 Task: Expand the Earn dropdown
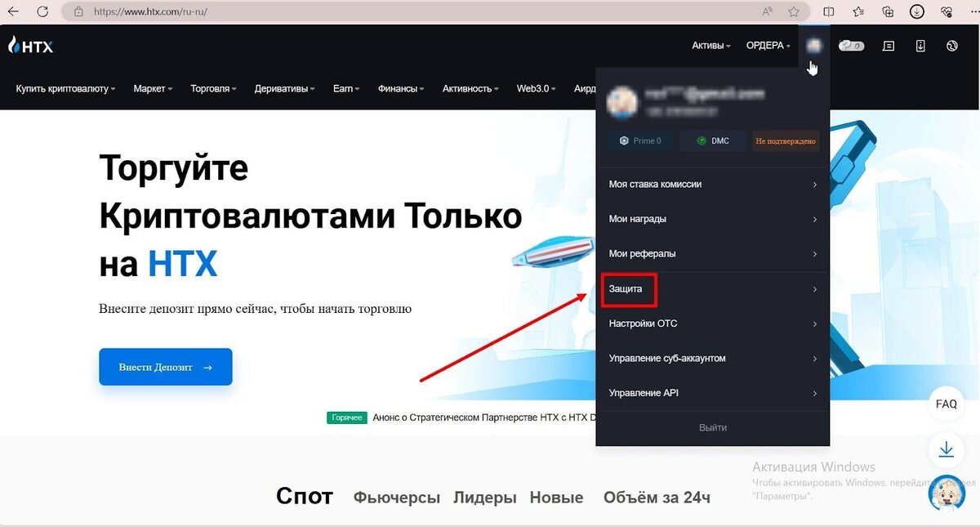[x=346, y=88]
